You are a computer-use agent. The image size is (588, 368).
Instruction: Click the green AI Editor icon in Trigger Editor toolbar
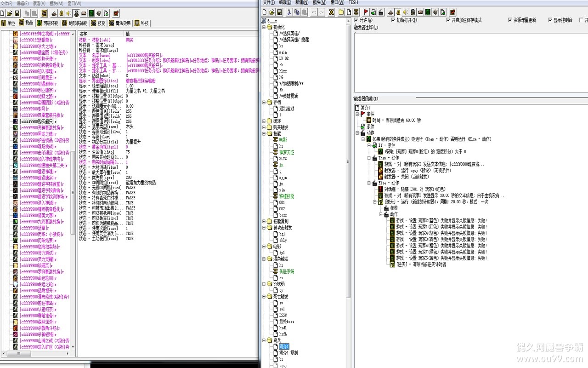click(428, 12)
